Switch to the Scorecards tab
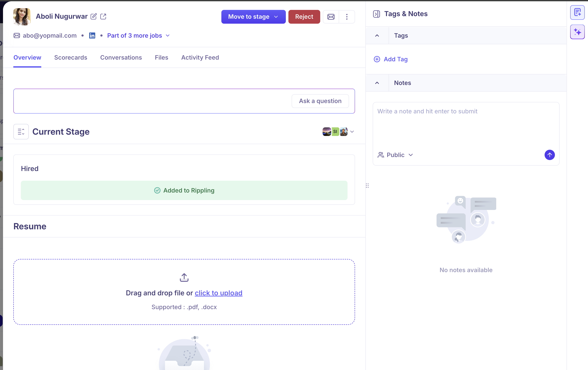This screenshot has height=370, width=588. pos(70,57)
